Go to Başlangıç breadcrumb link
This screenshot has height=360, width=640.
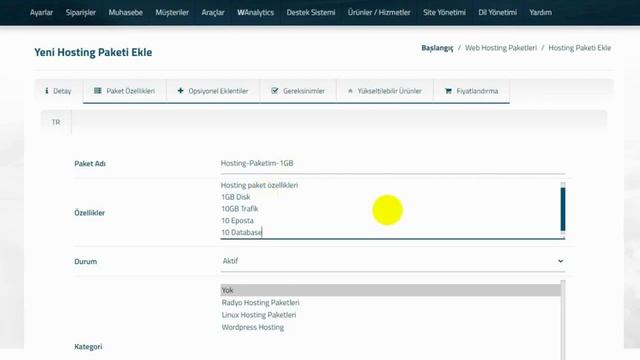(437, 48)
